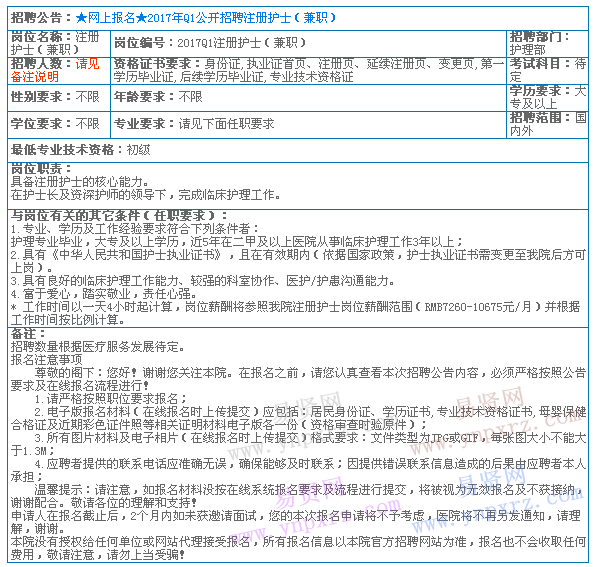The height and width of the screenshot is (567, 594).
Task: Click the 与岗位有关的其它条件 heading
Action: click(x=119, y=216)
